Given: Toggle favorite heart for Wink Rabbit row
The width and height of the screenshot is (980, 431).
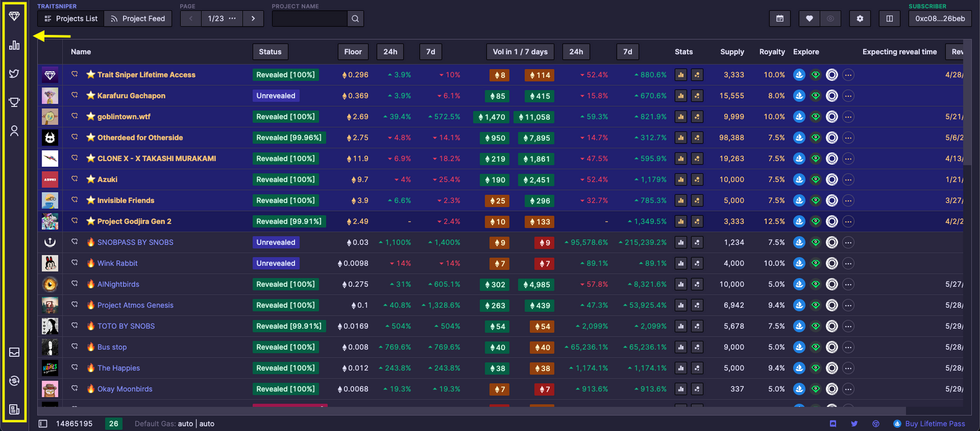Looking at the screenshot, I should coord(75,263).
